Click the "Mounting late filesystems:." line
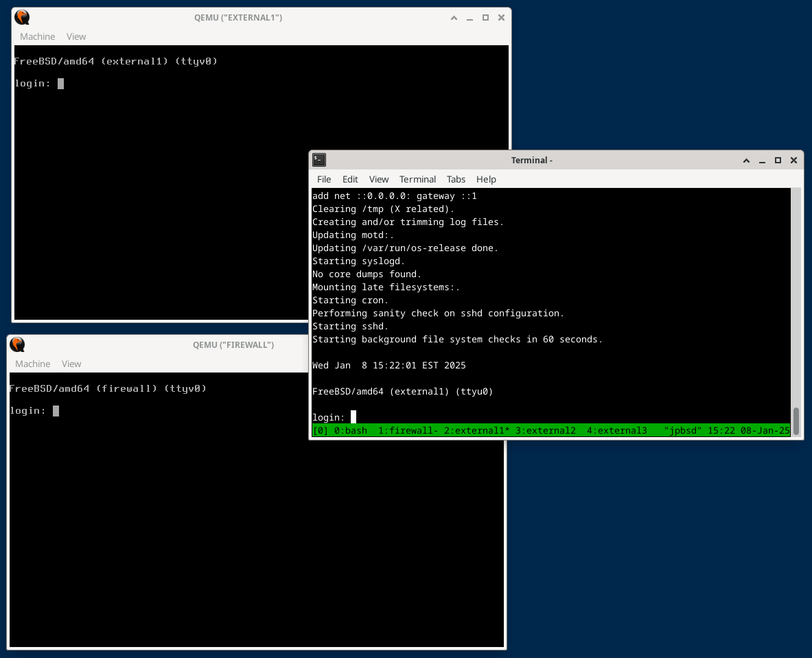Image resolution: width=812 pixels, height=658 pixels. pos(386,287)
